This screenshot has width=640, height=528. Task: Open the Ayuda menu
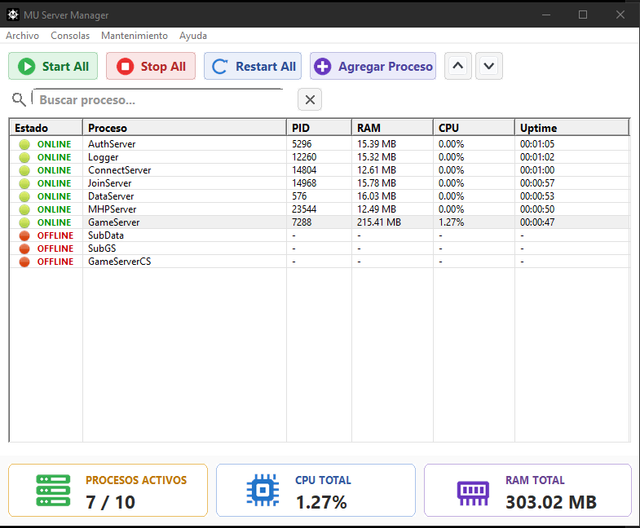[x=193, y=36]
